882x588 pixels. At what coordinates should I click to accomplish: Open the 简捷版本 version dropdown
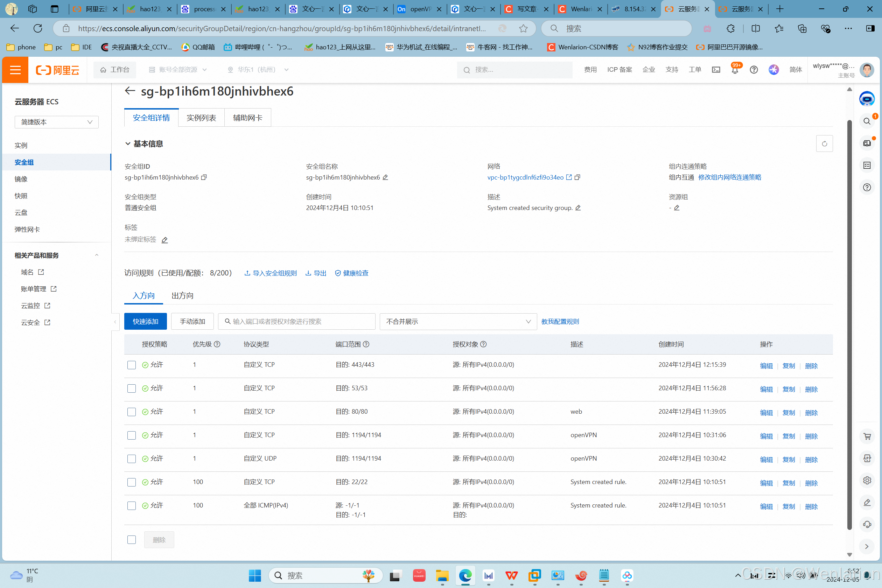coord(57,122)
